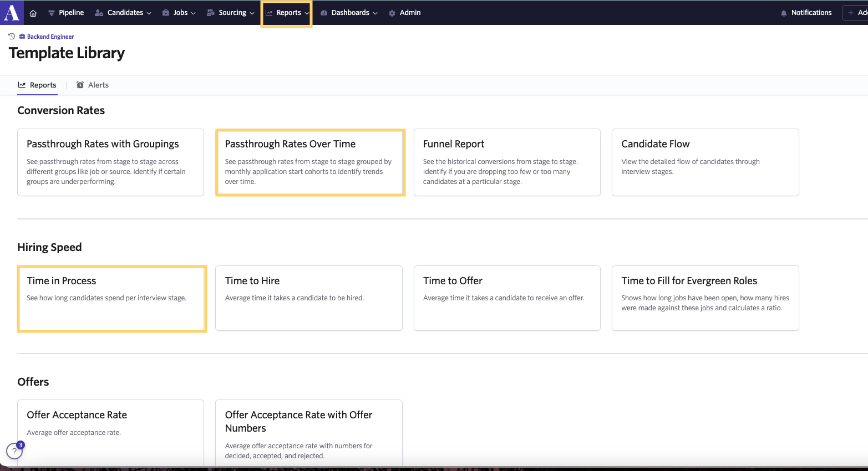Click the plus Add button in navbar
This screenshot has height=471, width=868.
[x=855, y=13]
